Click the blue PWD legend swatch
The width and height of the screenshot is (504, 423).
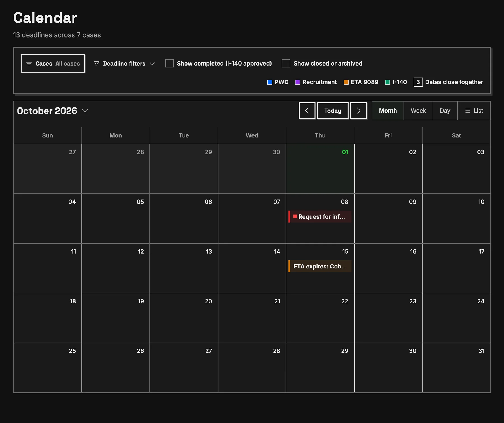point(270,82)
